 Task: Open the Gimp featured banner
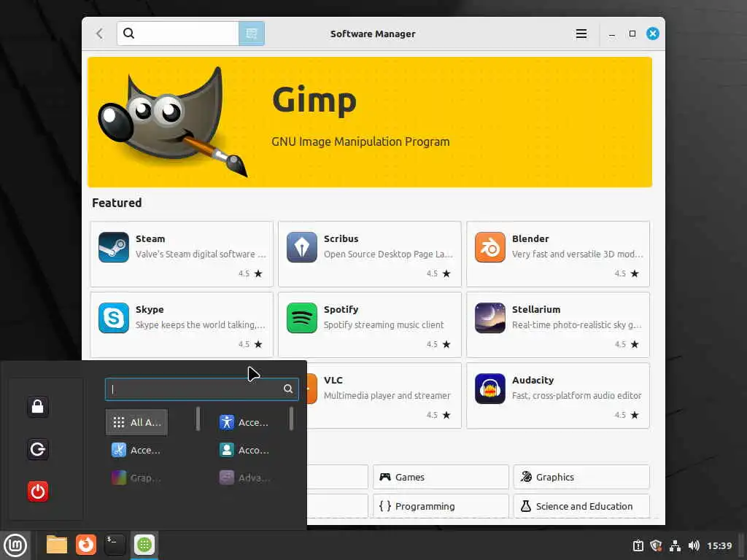(370, 122)
